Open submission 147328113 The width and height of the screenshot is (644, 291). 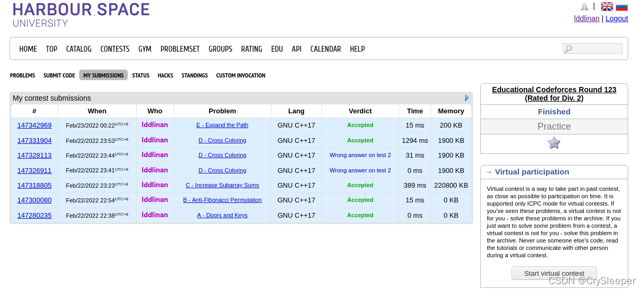(34, 156)
